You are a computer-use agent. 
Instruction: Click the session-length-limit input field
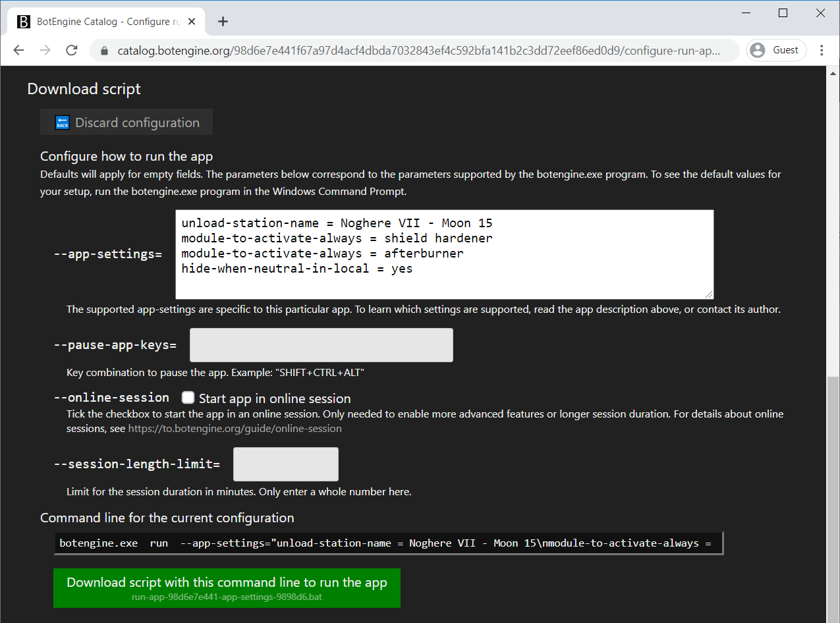(285, 464)
